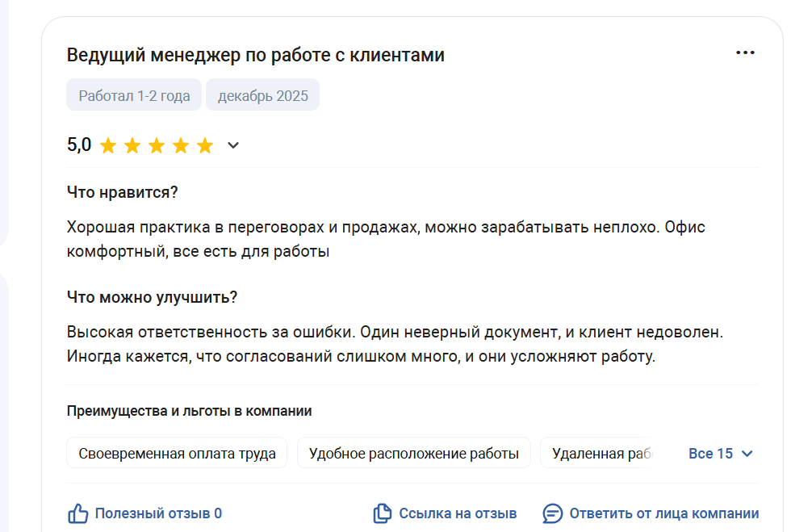Screen dimensions: 791x532
Task: Click the copy link icon
Action: pyautogui.click(x=382, y=513)
